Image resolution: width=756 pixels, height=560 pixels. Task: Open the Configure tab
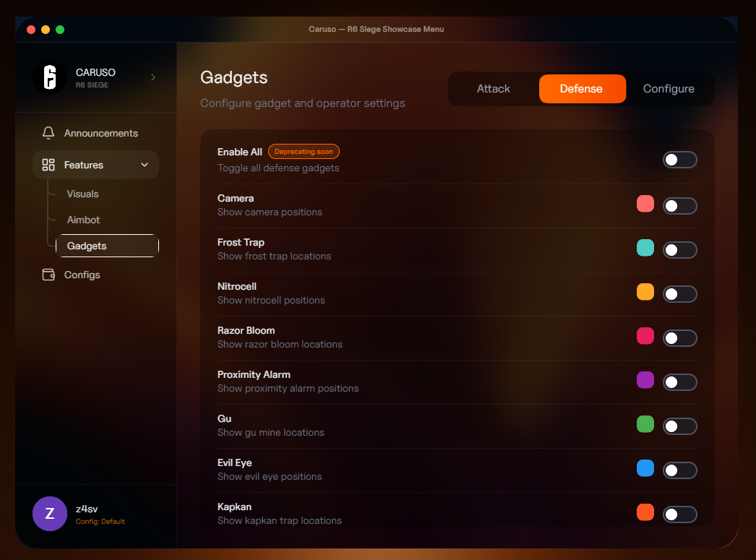(x=669, y=89)
